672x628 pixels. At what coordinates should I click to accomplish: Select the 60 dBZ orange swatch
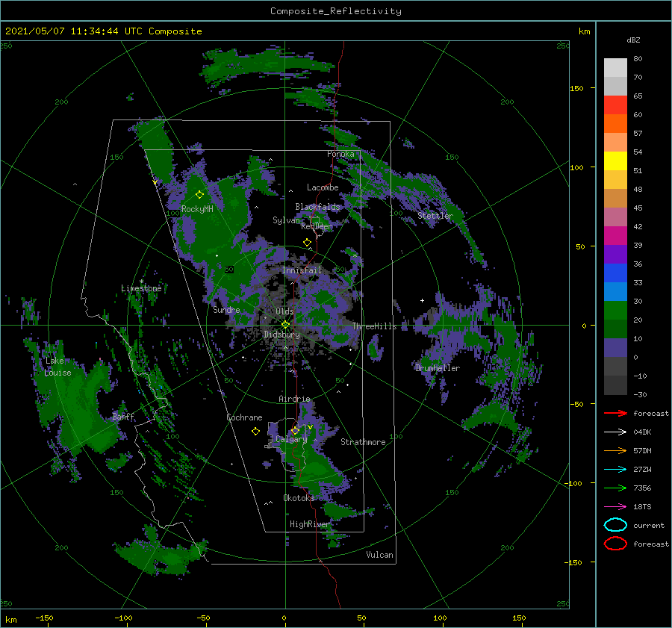click(x=615, y=123)
